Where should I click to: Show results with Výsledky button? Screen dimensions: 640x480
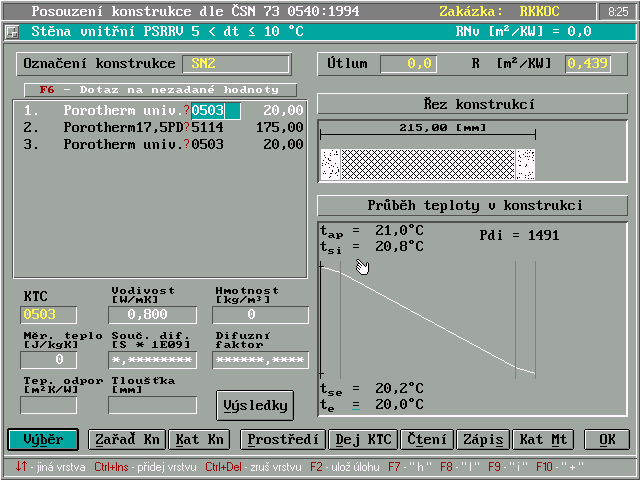click(255, 405)
